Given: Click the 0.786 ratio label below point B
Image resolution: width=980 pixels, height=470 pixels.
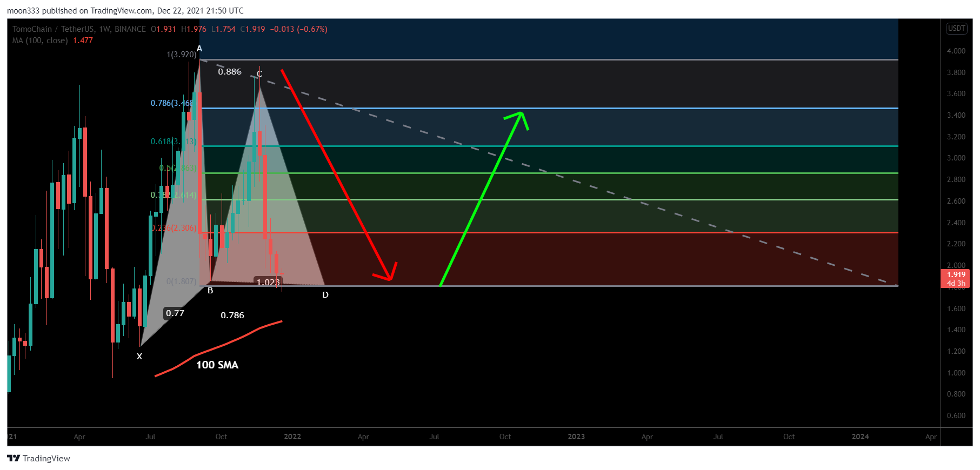Looking at the screenshot, I should (232, 315).
